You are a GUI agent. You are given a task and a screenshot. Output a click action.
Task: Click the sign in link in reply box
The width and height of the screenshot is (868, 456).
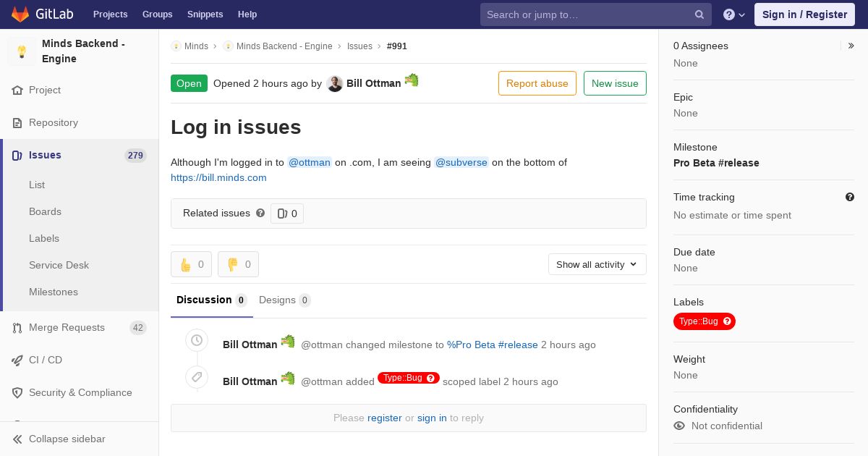pos(432,418)
